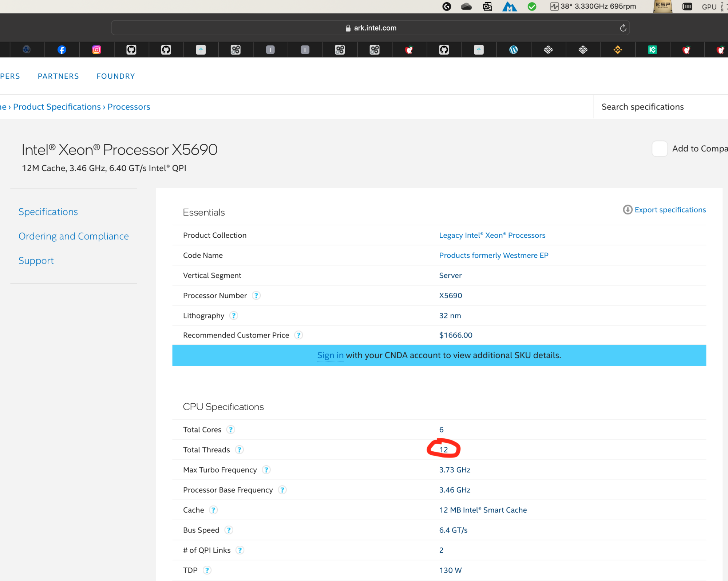Open OneDrive cloud menu bar icon
728x581 pixels.
[466, 6]
